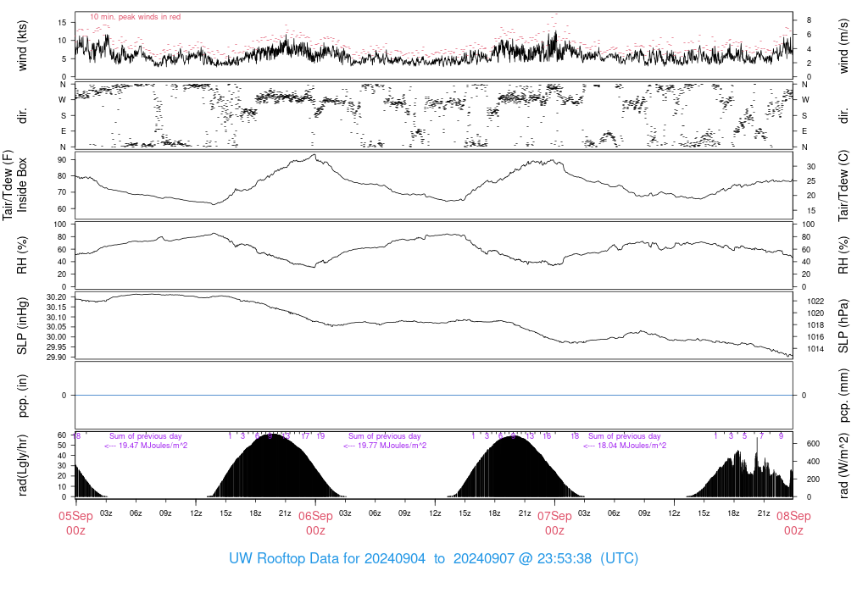
Task: Click the '25' tick on Tair (C) axis
Action: [x=811, y=181]
